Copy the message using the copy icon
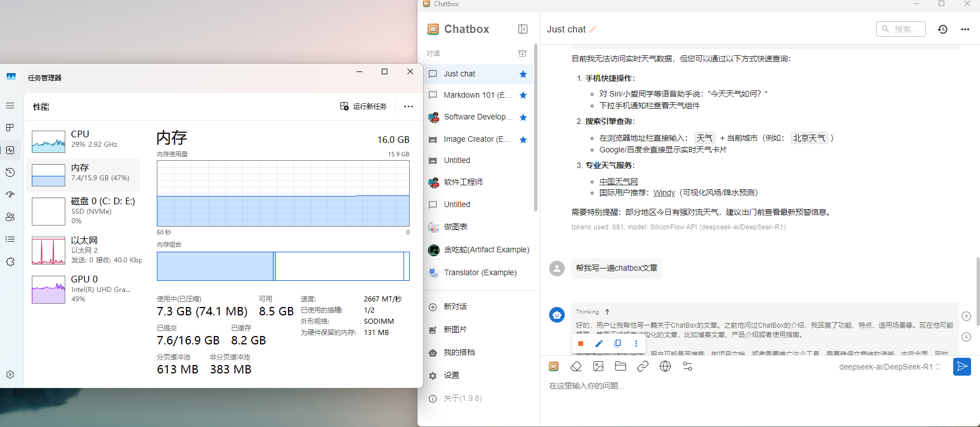The height and width of the screenshot is (427, 980). coord(617,343)
